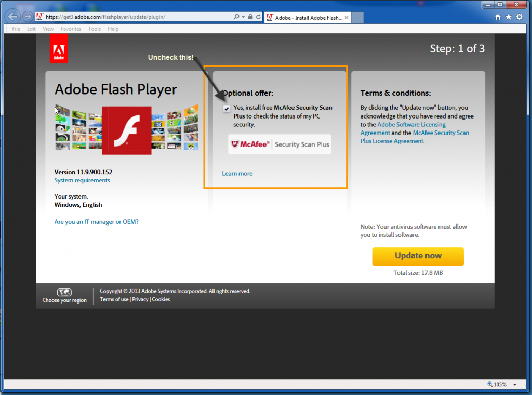Click the Total size: 17.8 MB text
532x395 pixels.
click(x=418, y=273)
